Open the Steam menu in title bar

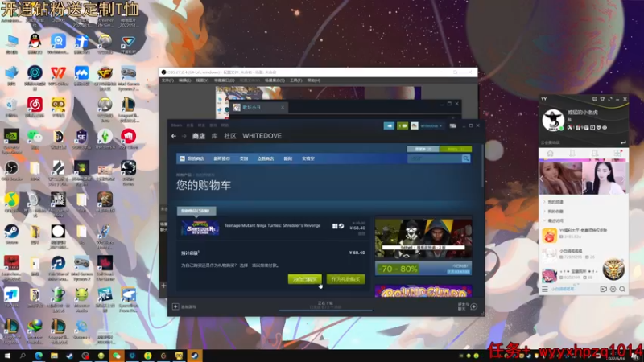(x=176, y=125)
